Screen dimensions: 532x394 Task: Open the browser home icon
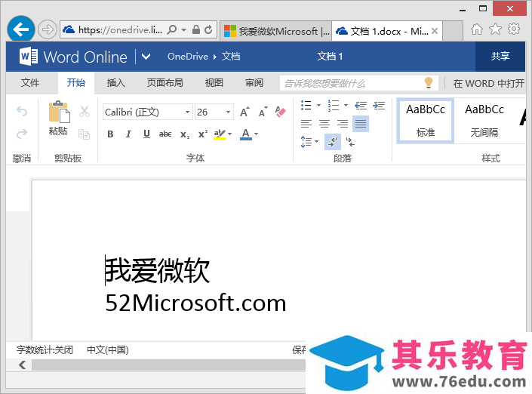tap(476, 29)
